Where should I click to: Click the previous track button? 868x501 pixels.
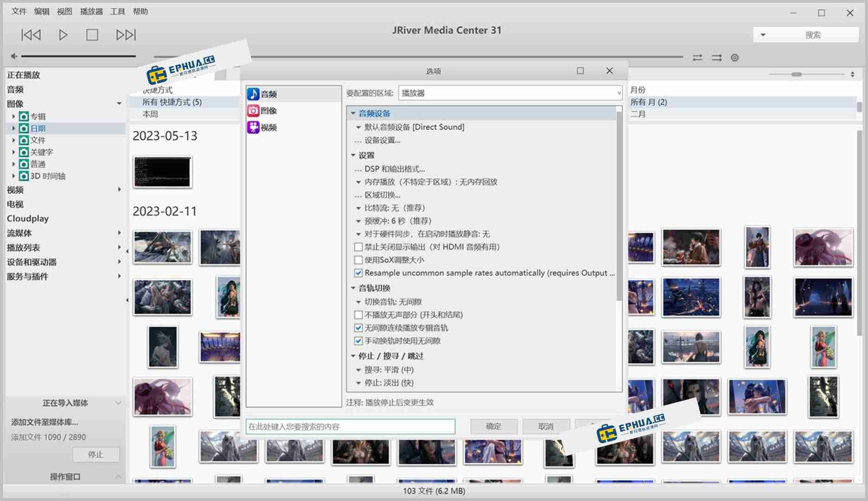31,35
